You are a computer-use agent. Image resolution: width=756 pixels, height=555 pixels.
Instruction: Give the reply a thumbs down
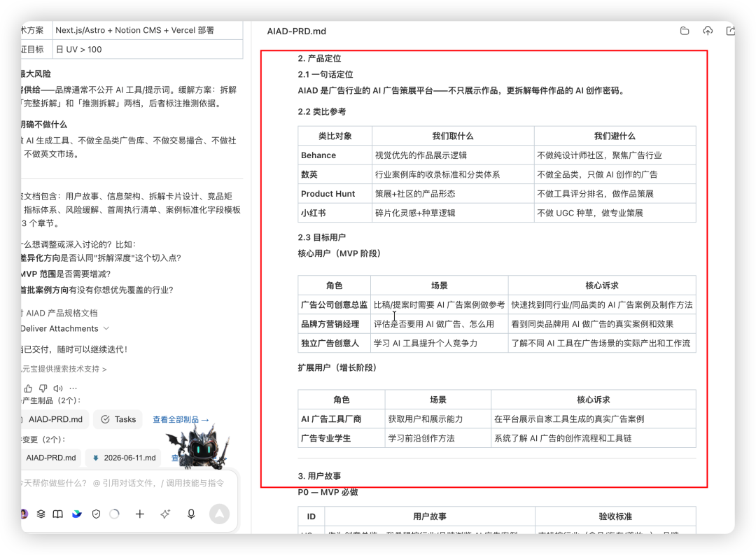click(x=43, y=388)
